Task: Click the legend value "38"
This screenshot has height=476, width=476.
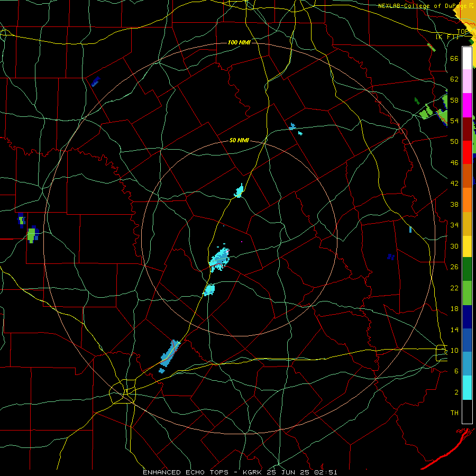Action: point(454,205)
